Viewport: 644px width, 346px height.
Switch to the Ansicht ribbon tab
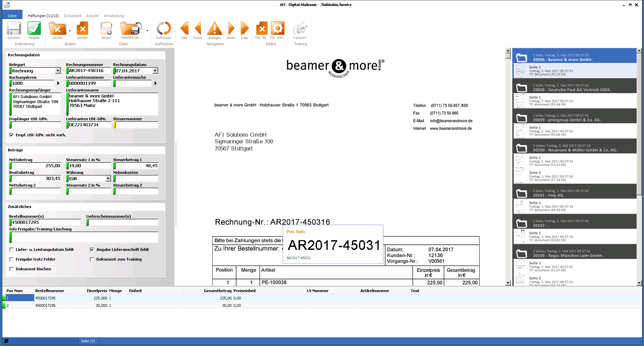[x=92, y=16]
